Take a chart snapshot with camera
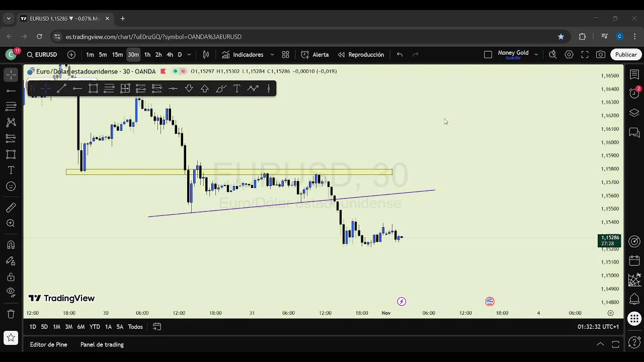The height and width of the screenshot is (362, 644). [601, 54]
